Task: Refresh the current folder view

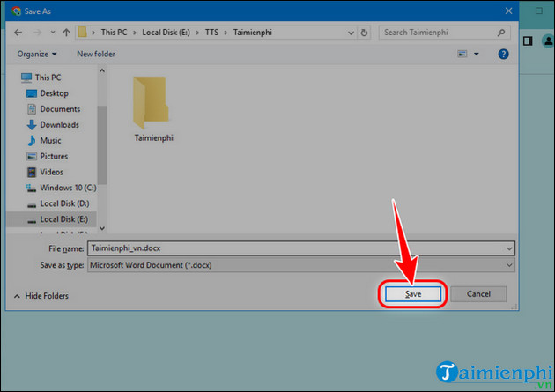Action: point(364,33)
